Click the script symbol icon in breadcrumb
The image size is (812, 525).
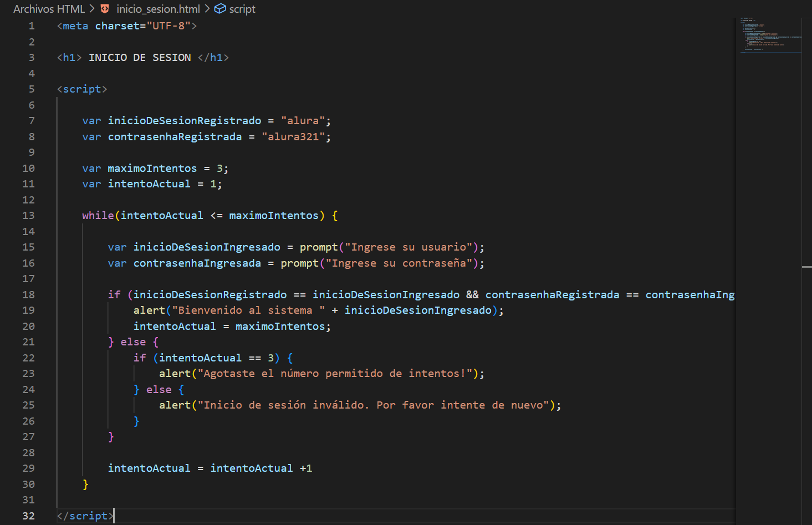click(220, 9)
